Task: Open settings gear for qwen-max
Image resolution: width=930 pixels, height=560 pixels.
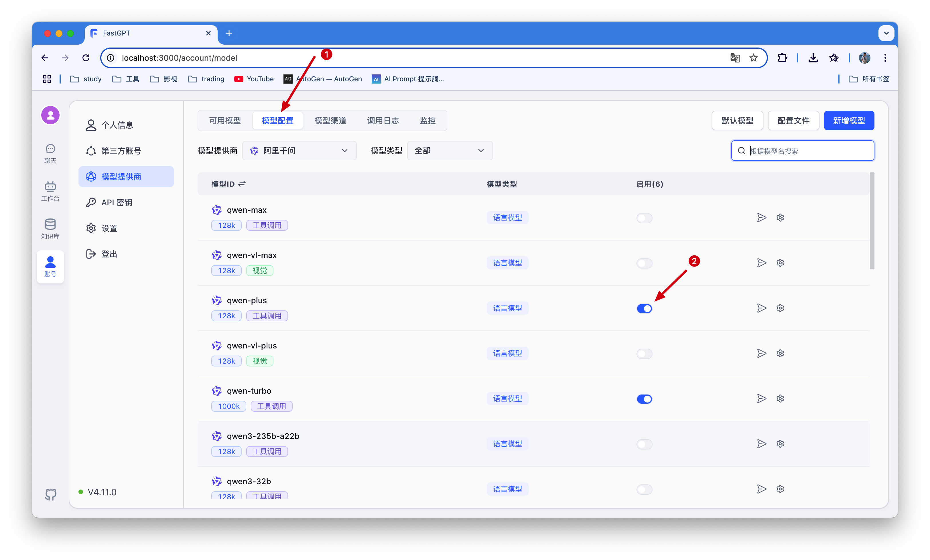Action: pos(780,218)
